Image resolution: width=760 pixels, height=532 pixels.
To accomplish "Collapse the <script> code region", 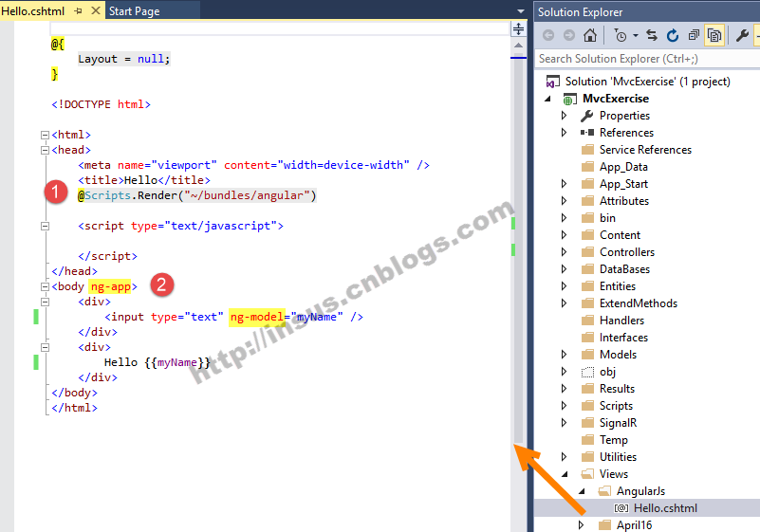I will coord(46,226).
